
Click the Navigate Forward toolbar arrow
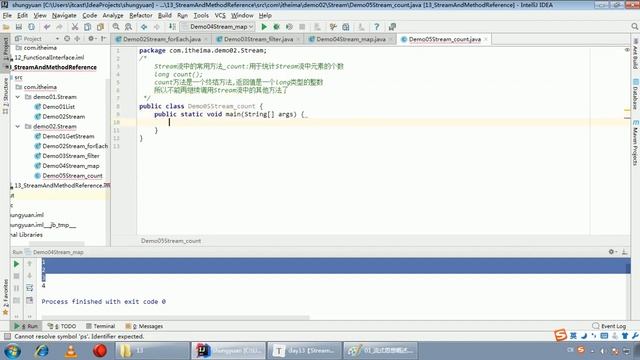click(157, 27)
